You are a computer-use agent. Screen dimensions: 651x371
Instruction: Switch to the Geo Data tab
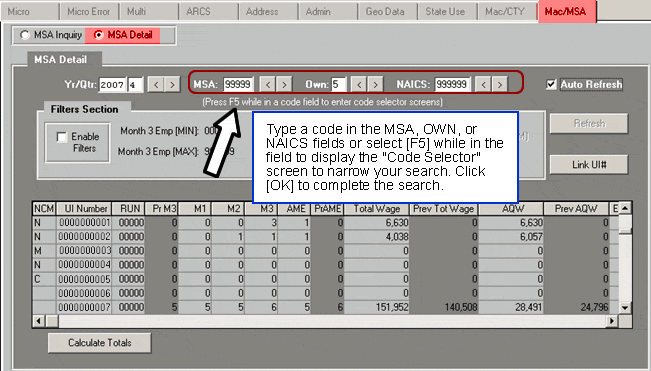[388, 12]
